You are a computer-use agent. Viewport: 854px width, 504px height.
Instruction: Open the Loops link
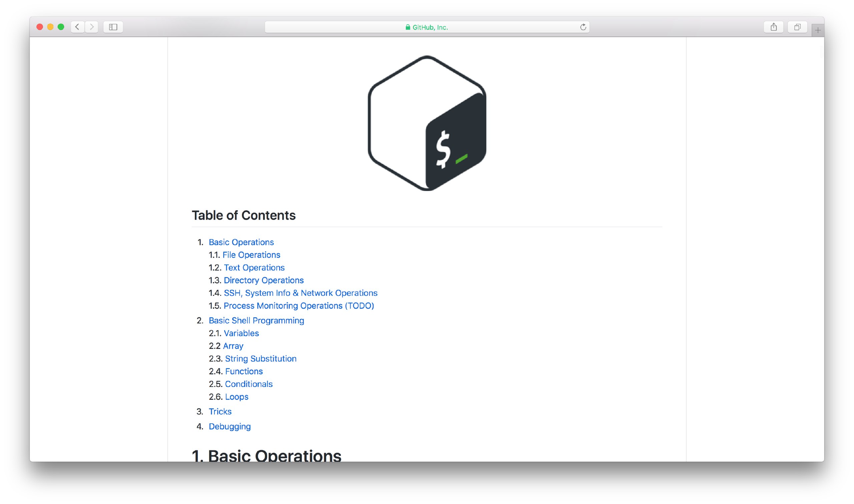point(237,397)
